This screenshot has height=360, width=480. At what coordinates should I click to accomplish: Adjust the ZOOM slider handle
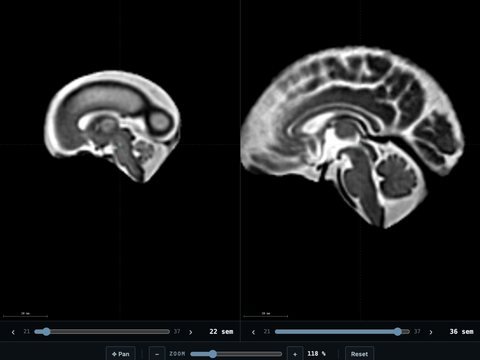pos(213,354)
